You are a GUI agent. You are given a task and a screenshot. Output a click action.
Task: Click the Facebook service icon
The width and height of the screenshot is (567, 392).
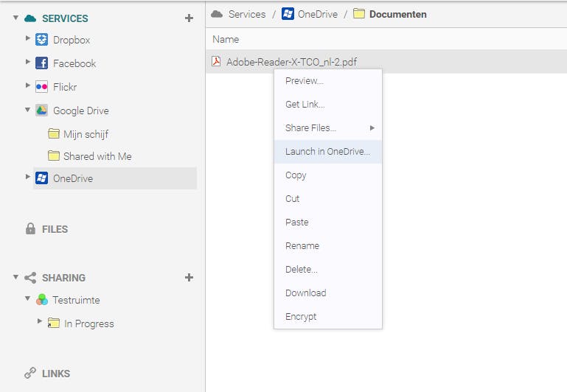(41, 63)
